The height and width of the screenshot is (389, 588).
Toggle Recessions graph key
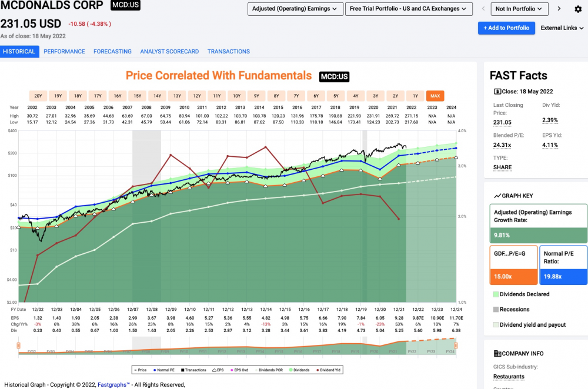[512, 310]
